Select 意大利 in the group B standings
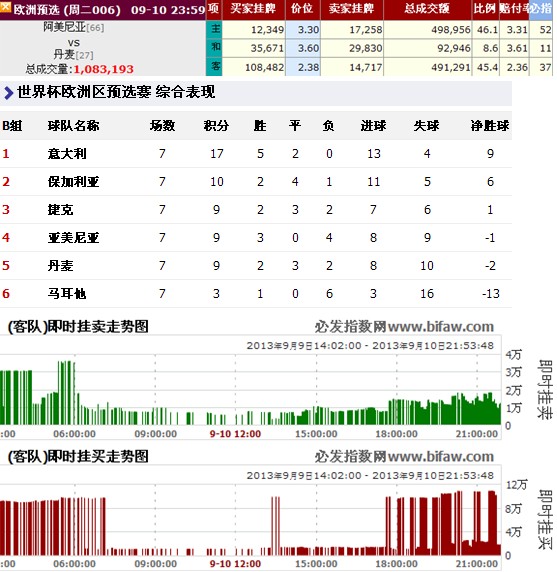The width and height of the screenshot is (557, 572). pyautogui.click(x=67, y=154)
